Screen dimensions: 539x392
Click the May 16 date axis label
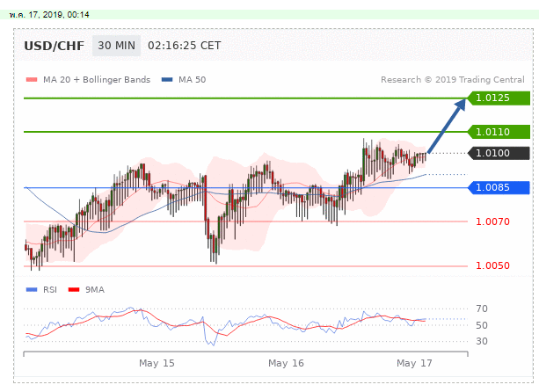286,363
